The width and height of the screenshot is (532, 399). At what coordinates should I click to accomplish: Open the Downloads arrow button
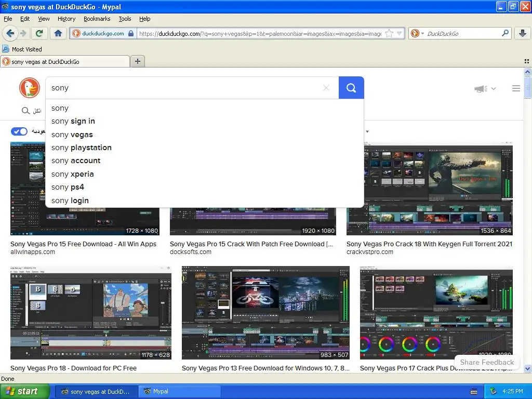pyautogui.click(x=523, y=33)
